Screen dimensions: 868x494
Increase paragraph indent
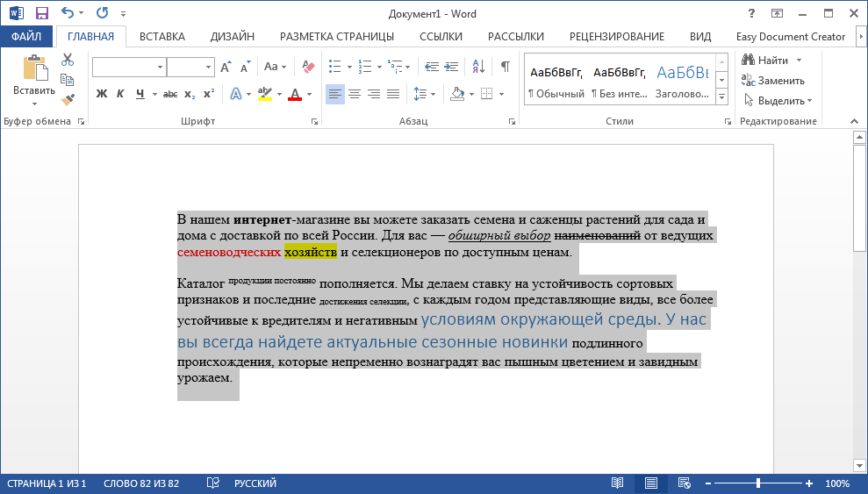click(451, 67)
